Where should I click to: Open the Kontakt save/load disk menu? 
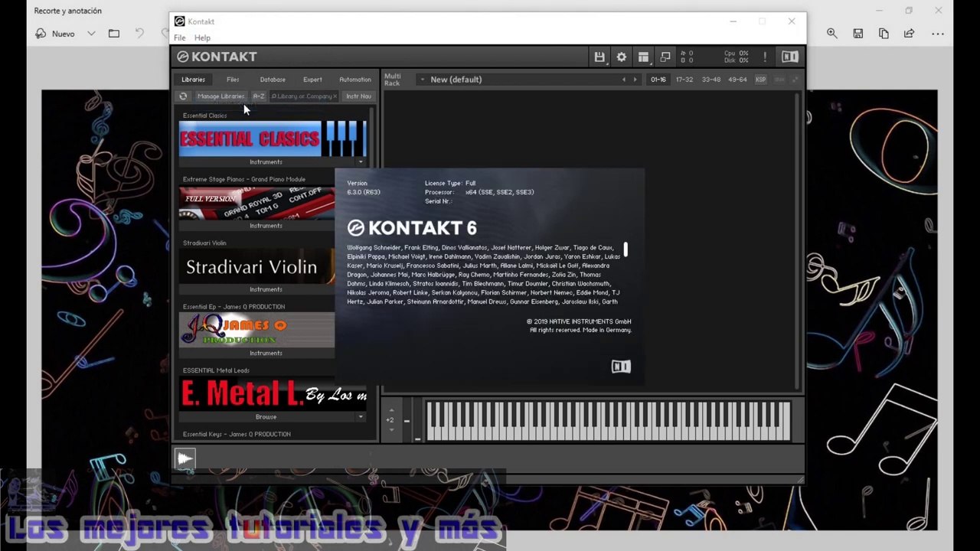(599, 57)
